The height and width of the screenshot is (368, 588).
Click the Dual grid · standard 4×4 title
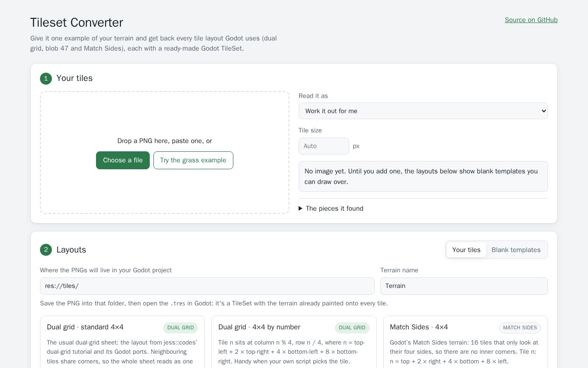85,327
